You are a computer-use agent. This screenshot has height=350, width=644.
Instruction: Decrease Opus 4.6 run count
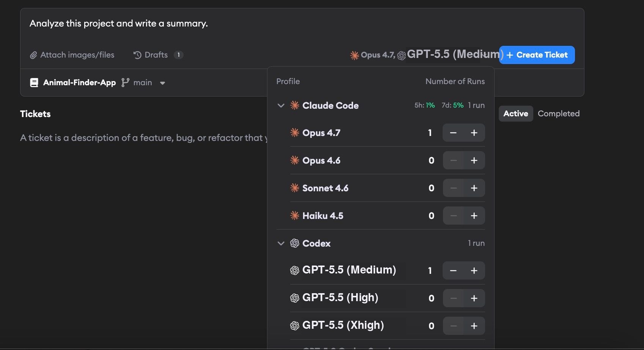[x=453, y=160]
